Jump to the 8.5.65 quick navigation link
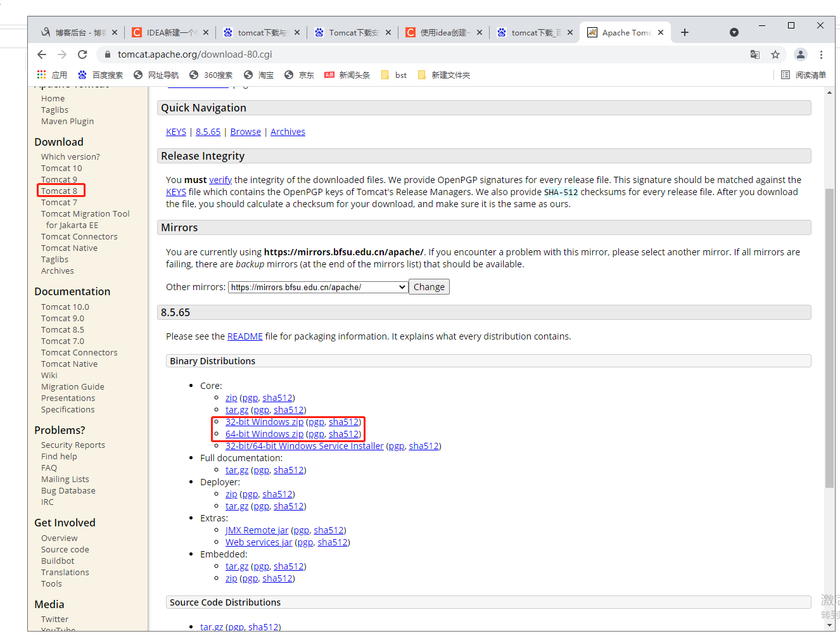The image size is (840, 636). coord(208,132)
